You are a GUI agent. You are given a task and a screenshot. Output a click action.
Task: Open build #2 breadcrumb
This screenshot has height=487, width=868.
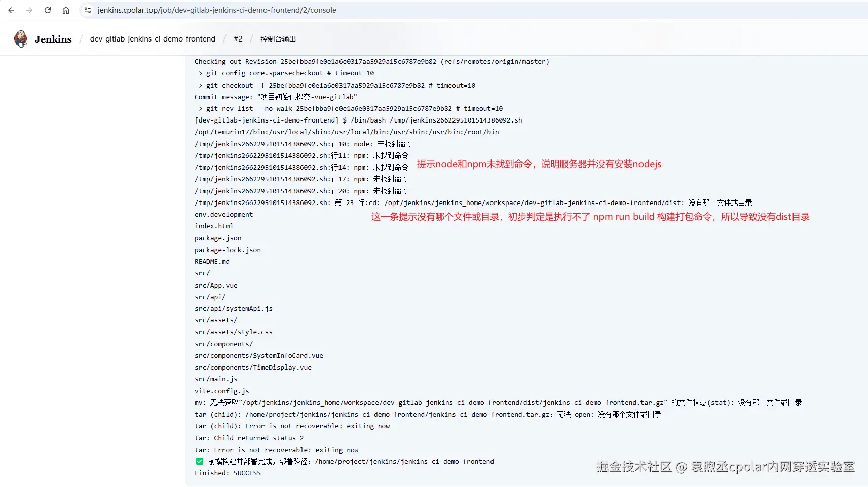(x=238, y=39)
